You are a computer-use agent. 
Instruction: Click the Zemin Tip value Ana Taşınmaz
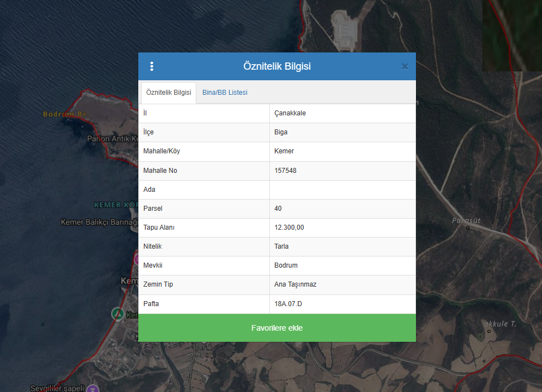click(295, 284)
